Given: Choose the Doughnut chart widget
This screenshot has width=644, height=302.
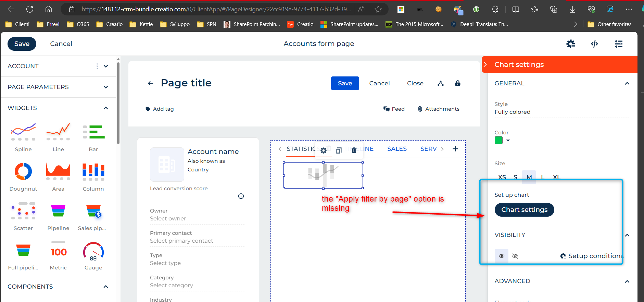Looking at the screenshot, I should 23,177.
